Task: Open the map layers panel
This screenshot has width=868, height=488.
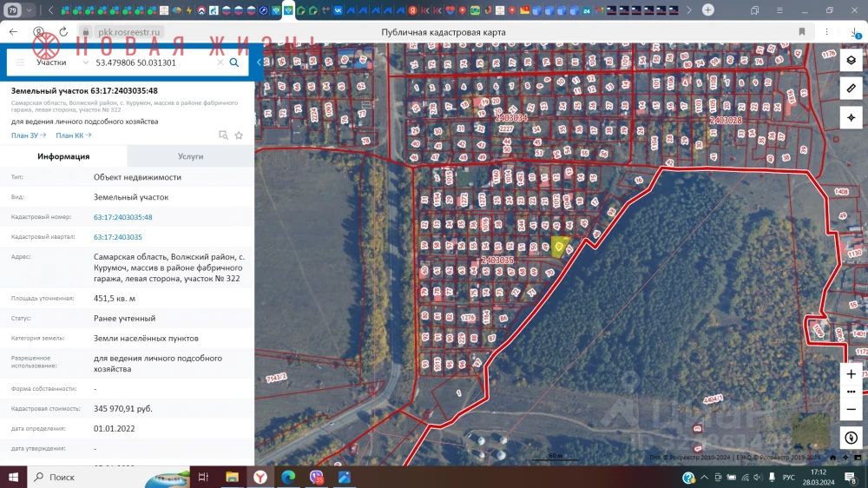Action: tap(851, 61)
